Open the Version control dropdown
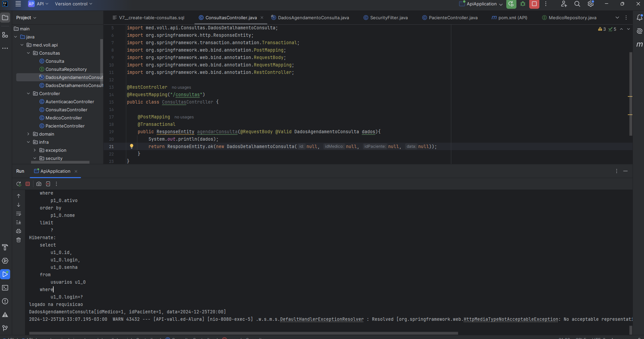 click(73, 4)
